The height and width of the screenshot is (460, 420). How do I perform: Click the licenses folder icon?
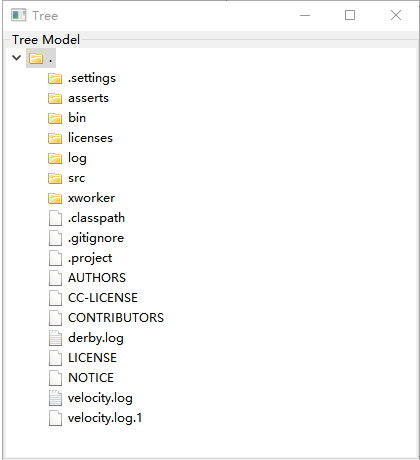click(55, 138)
